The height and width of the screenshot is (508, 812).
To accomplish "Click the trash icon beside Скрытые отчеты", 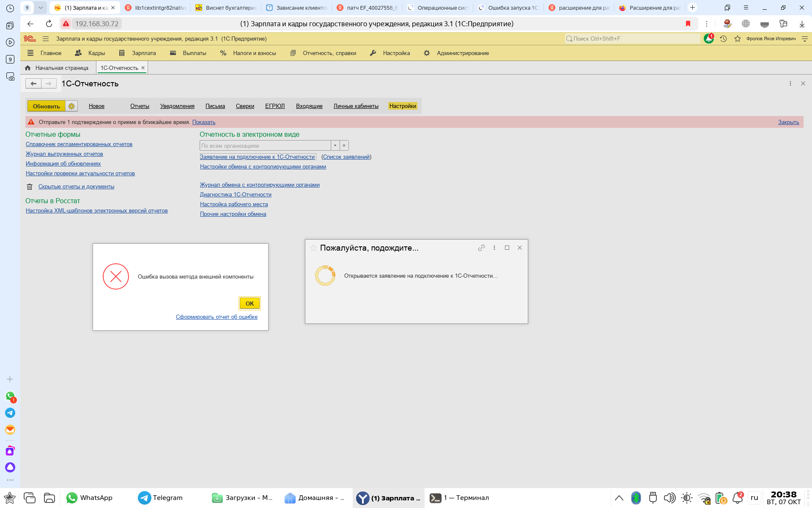I will point(30,187).
